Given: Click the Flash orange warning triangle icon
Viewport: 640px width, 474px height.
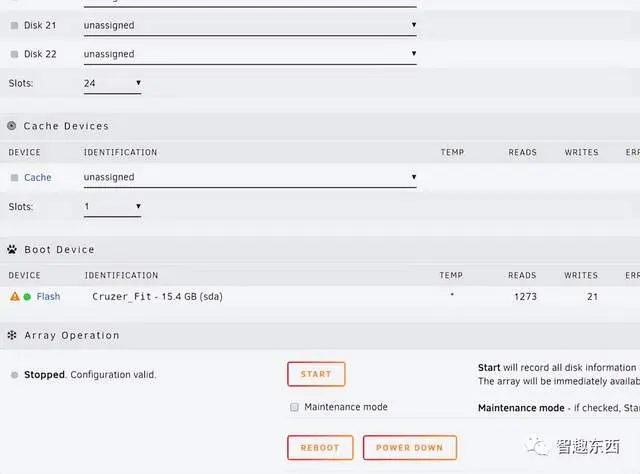Looking at the screenshot, I should click(x=15, y=297).
